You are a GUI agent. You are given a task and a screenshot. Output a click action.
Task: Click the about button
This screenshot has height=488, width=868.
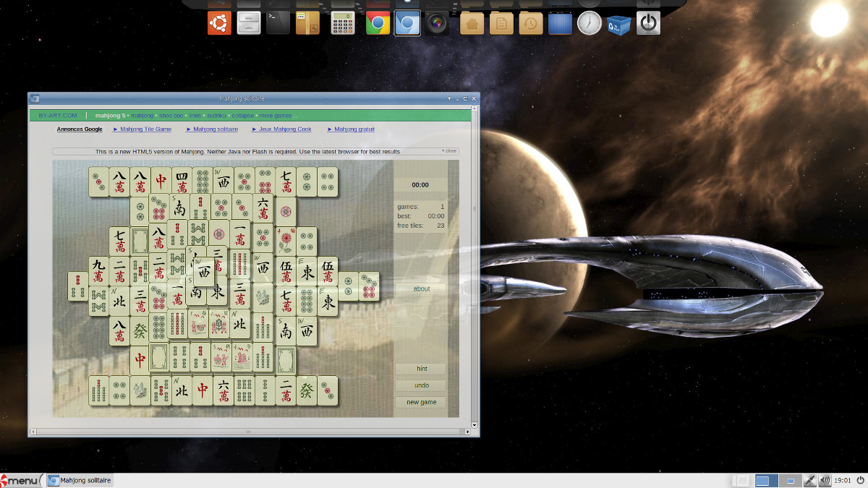point(422,289)
